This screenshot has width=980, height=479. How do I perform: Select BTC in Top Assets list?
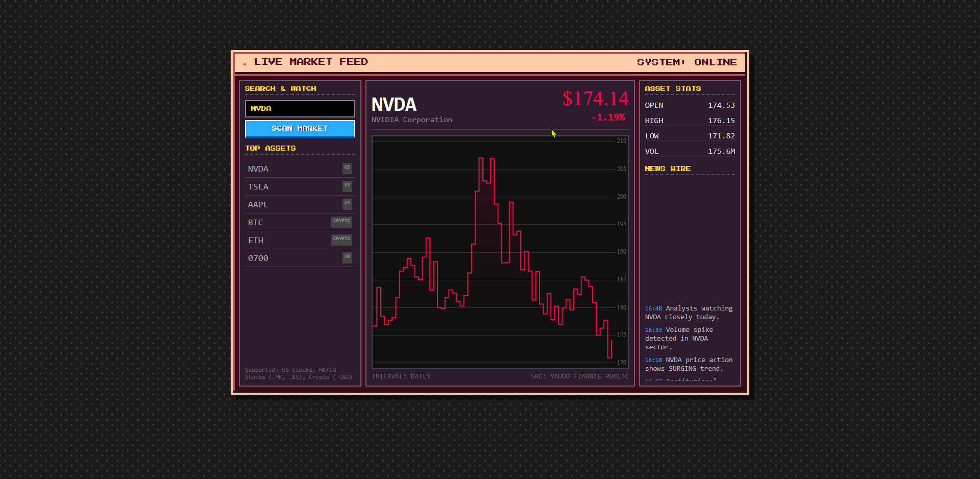coord(300,222)
